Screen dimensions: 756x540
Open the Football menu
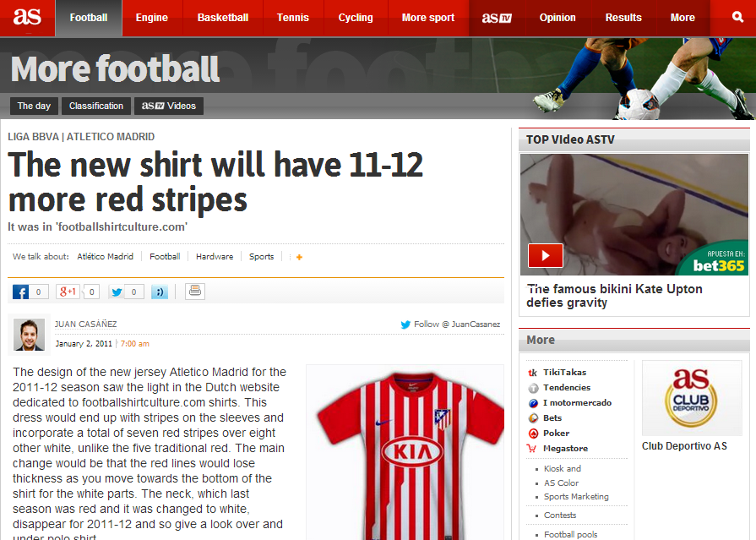click(89, 18)
